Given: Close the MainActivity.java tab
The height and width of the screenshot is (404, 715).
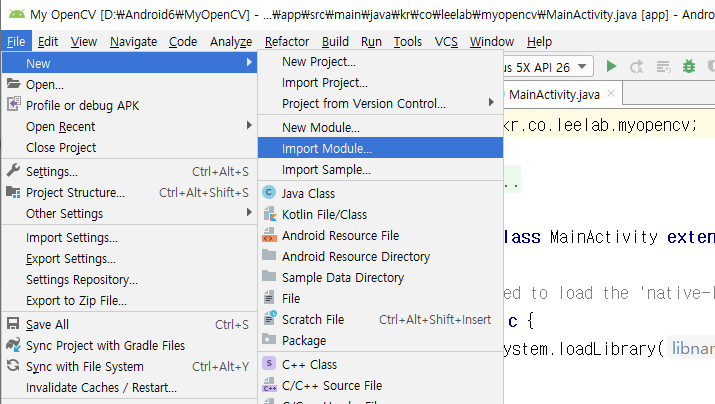Looking at the screenshot, I should coord(612,94).
